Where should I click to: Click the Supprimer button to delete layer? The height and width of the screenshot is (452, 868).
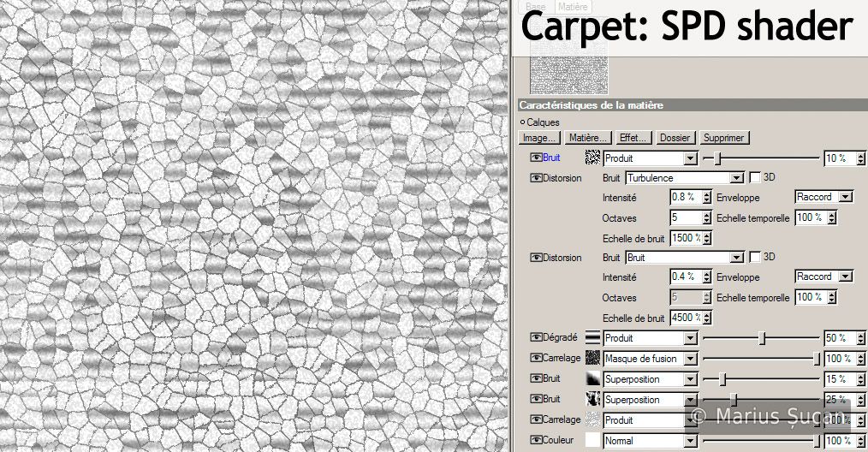click(723, 138)
